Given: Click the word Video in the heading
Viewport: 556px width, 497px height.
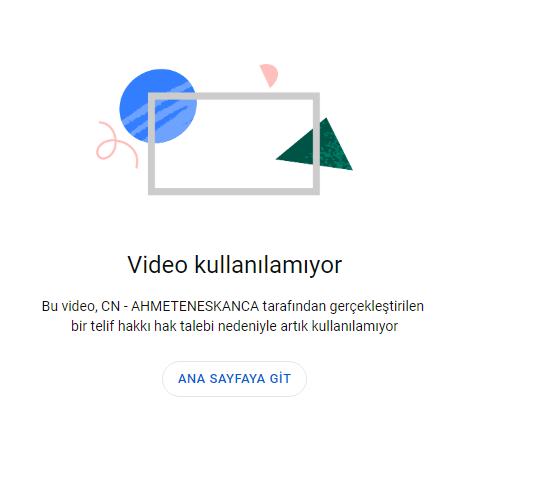Looking at the screenshot, I should point(157,264).
